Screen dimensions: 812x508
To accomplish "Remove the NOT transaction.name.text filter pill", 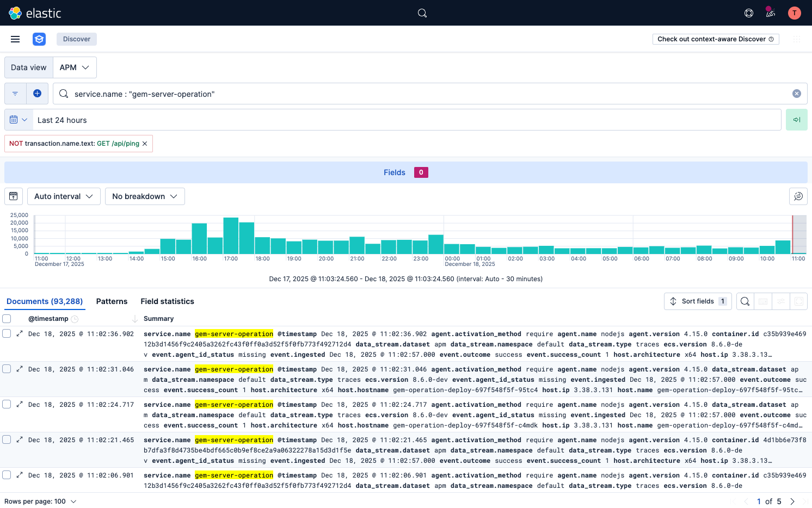I will coord(145,144).
